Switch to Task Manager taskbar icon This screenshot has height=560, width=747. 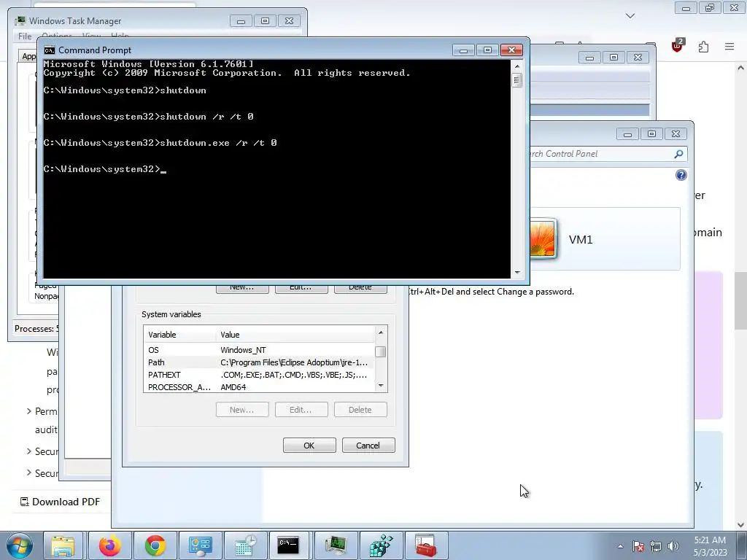[x=336, y=545]
